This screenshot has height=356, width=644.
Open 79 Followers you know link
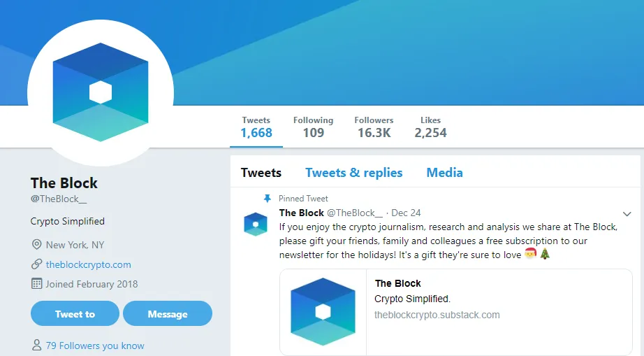tap(95, 346)
